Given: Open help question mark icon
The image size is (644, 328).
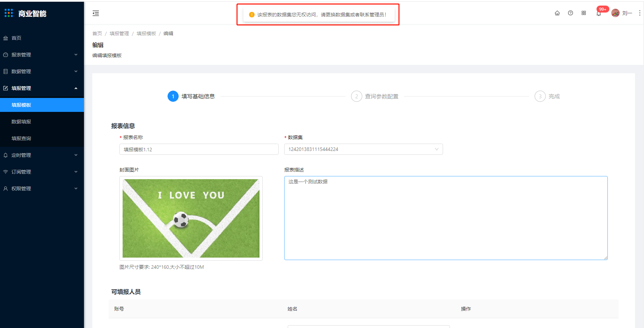Looking at the screenshot, I should (x=571, y=13).
